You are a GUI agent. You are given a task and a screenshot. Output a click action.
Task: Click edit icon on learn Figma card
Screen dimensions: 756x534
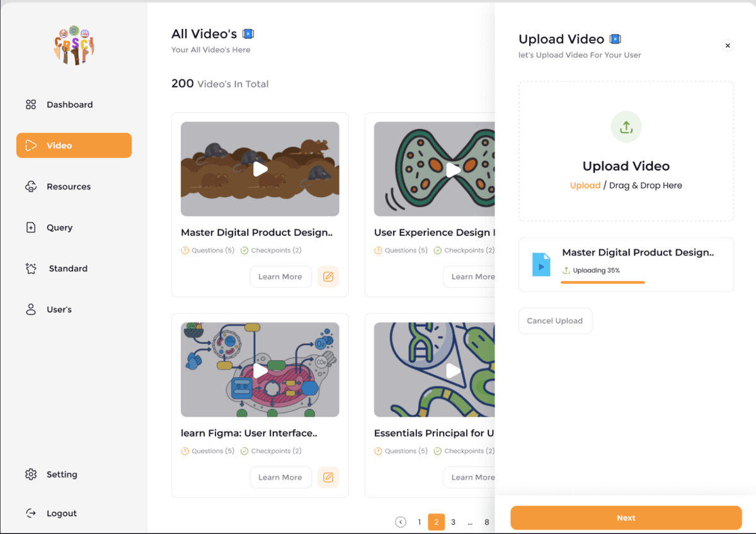[x=328, y=477]
